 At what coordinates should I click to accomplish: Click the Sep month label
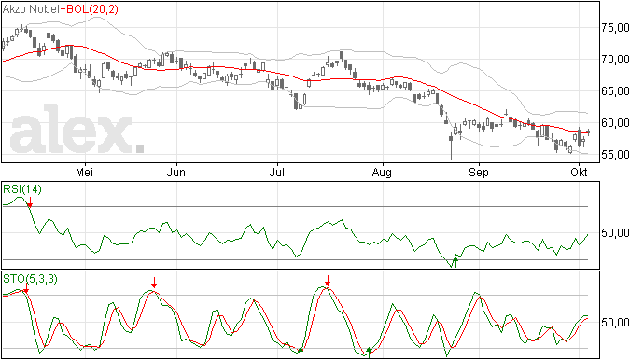point(479,173)
